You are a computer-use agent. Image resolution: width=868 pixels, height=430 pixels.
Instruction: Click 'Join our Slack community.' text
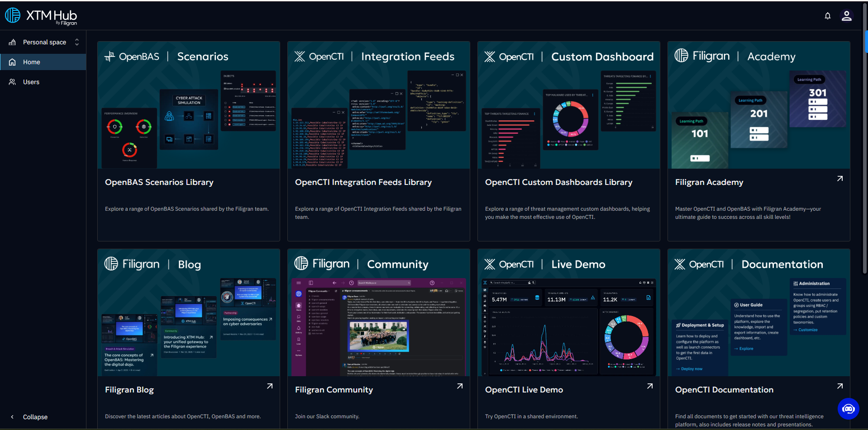coord(327,416)
